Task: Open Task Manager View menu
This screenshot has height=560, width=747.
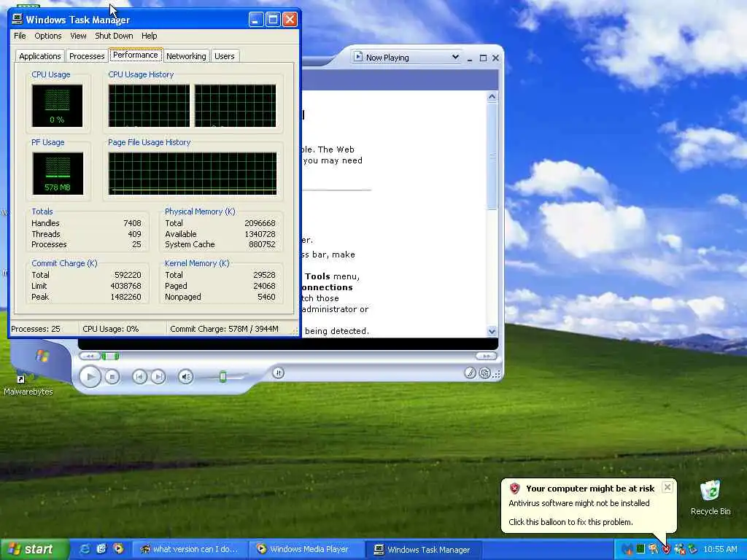Action: pos(78,36)
